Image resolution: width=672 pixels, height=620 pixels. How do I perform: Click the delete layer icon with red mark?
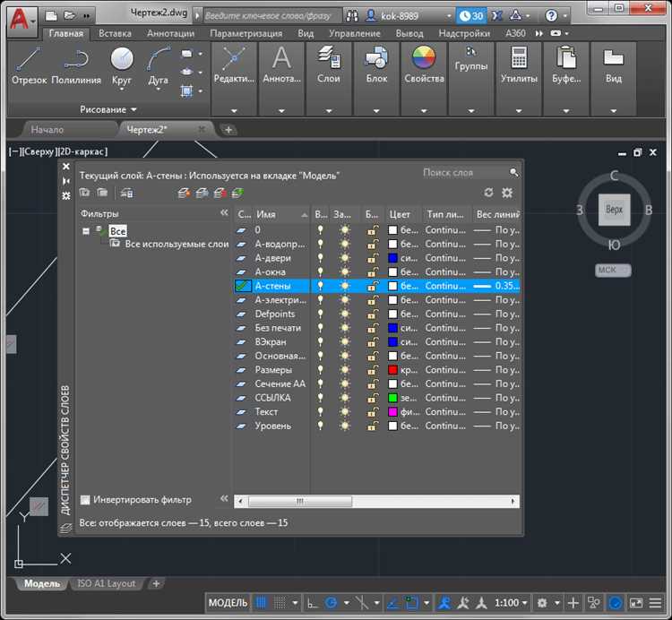pyautogui.click(x=220, y=194)
